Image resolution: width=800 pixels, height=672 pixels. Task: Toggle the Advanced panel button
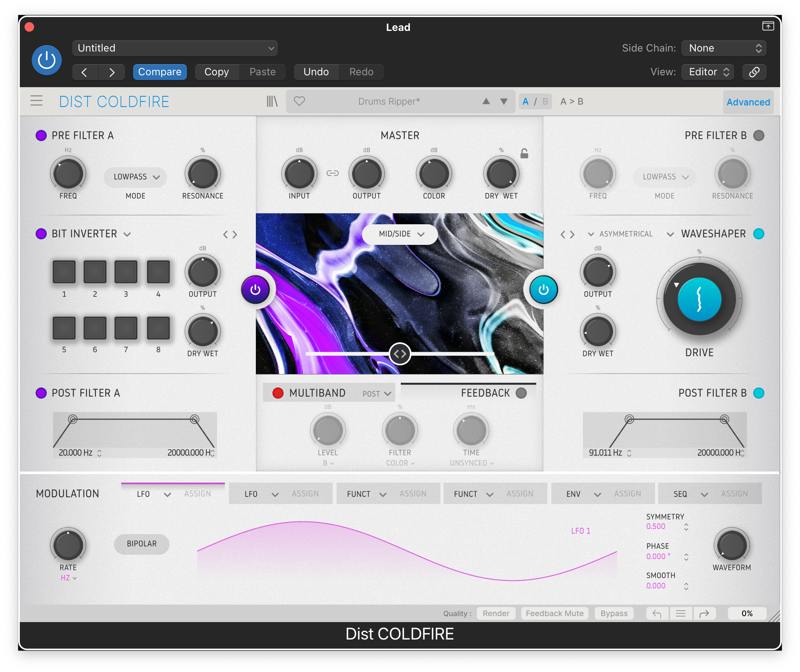(748, 102)
